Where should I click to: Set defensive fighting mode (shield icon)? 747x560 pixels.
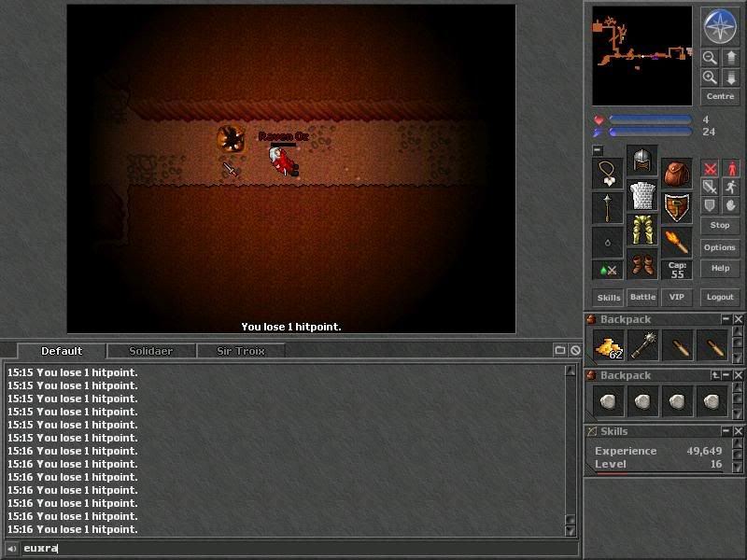tap(710, 205)
